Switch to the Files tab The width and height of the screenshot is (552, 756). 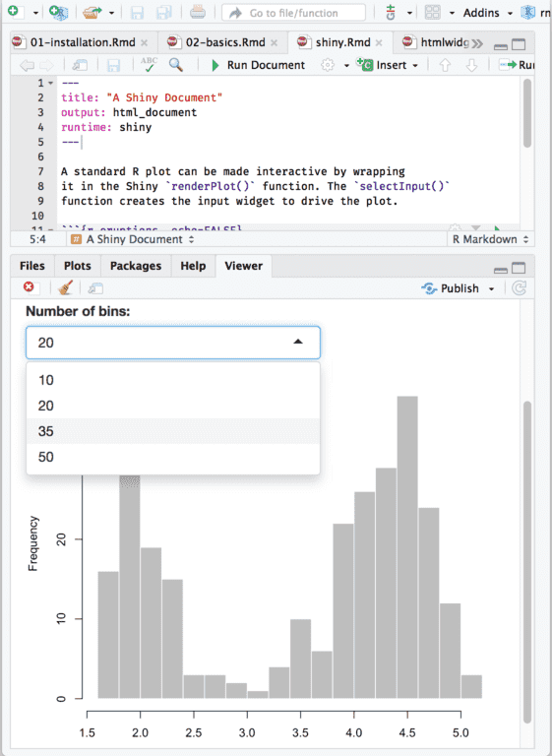point(32,266)
